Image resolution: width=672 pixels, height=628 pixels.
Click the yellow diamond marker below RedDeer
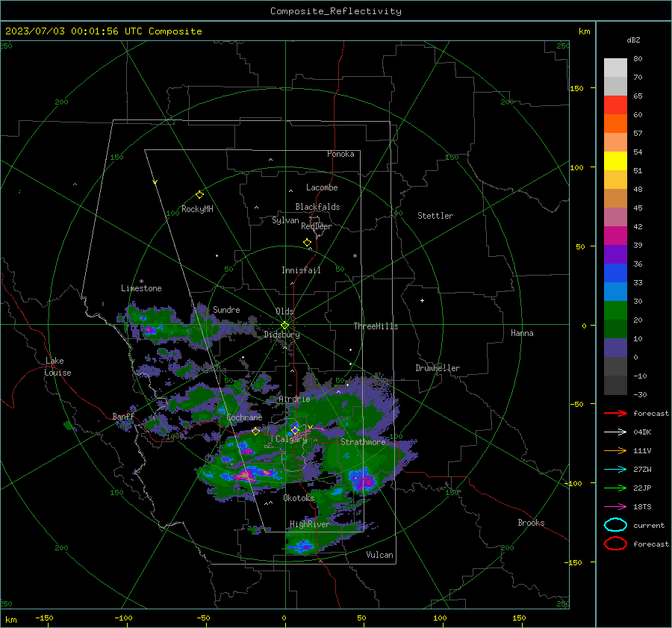[307, 243]
